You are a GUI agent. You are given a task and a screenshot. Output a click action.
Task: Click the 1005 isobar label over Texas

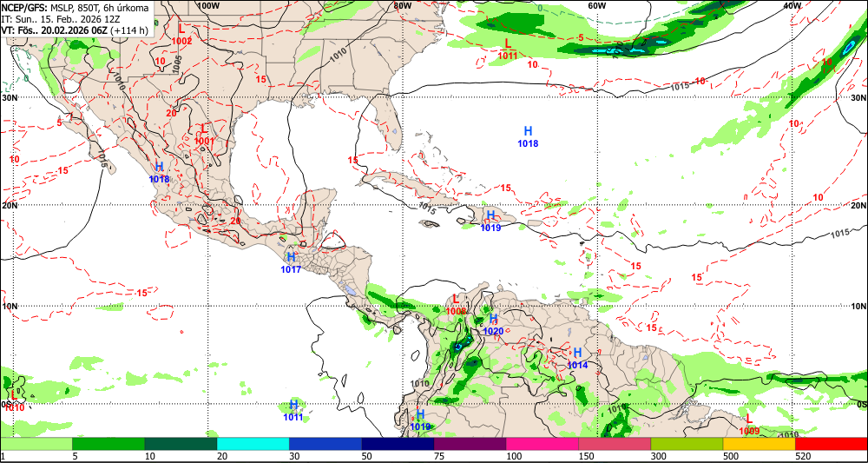point(176,64)
